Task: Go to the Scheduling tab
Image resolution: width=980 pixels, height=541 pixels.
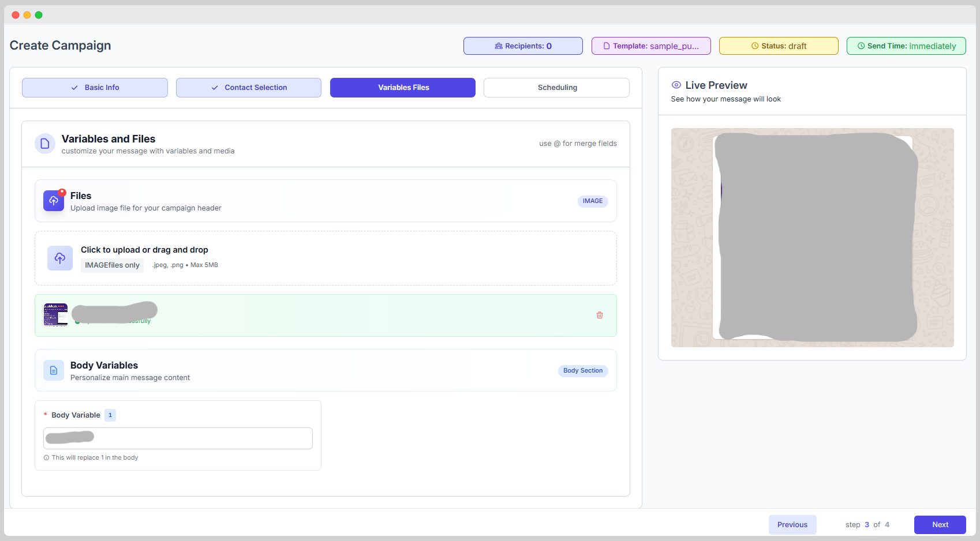Action: (x=556, y=88)
